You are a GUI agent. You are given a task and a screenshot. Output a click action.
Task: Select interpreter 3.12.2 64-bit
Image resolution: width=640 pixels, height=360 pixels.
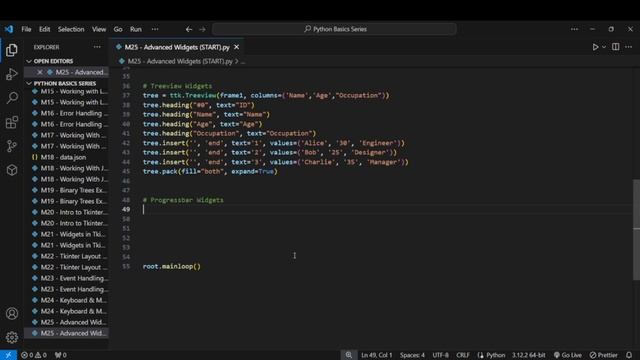click(x=529, y=355)
